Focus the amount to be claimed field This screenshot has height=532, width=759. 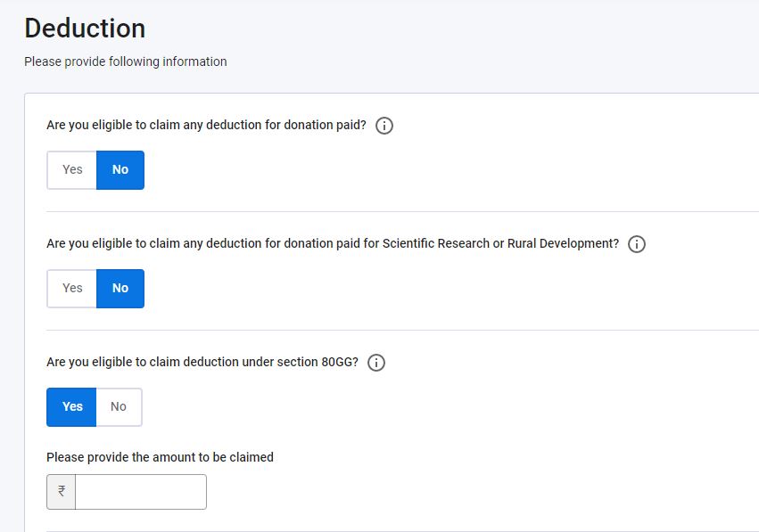click(x=141, y=492)
